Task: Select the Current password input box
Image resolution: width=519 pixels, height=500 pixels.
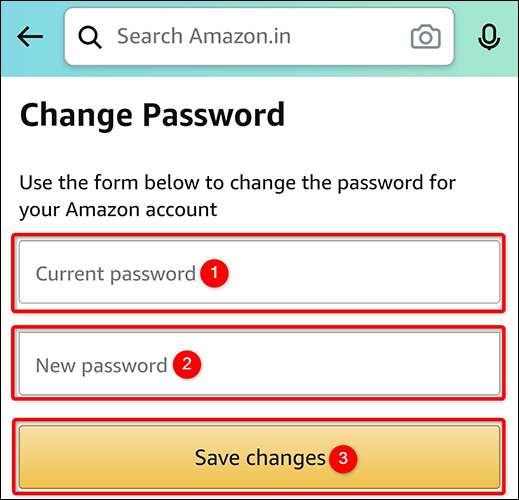Action: [x=259, y=272]
